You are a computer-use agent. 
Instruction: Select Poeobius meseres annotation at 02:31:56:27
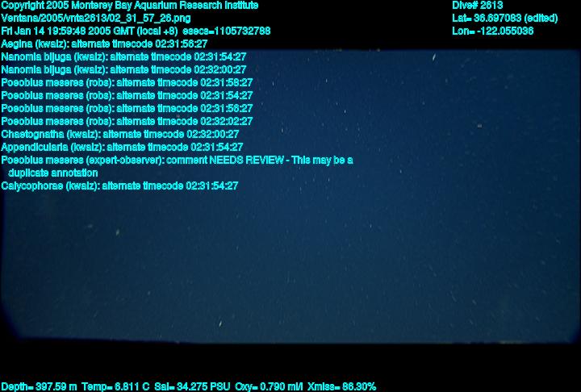[x=127, y=109]
